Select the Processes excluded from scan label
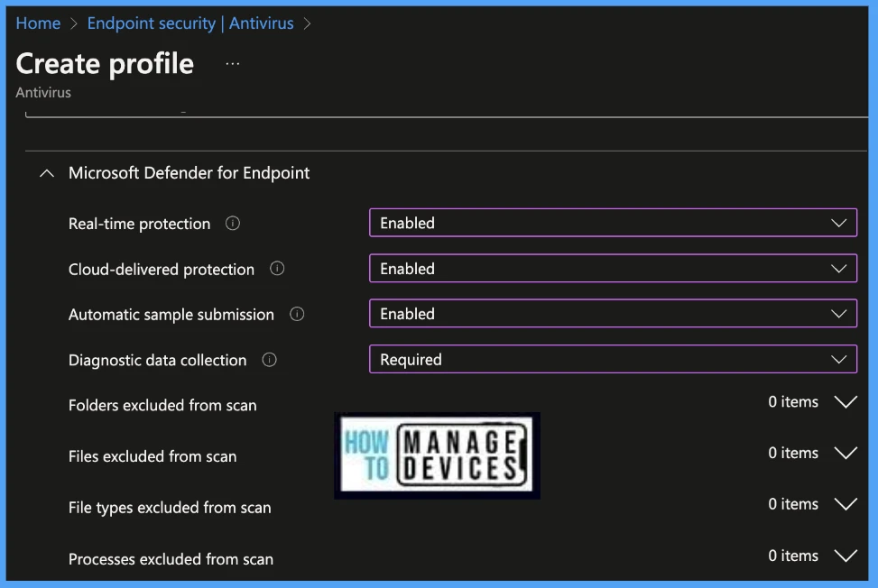This screenshot has height=588, width=878. tap(171, 559)
